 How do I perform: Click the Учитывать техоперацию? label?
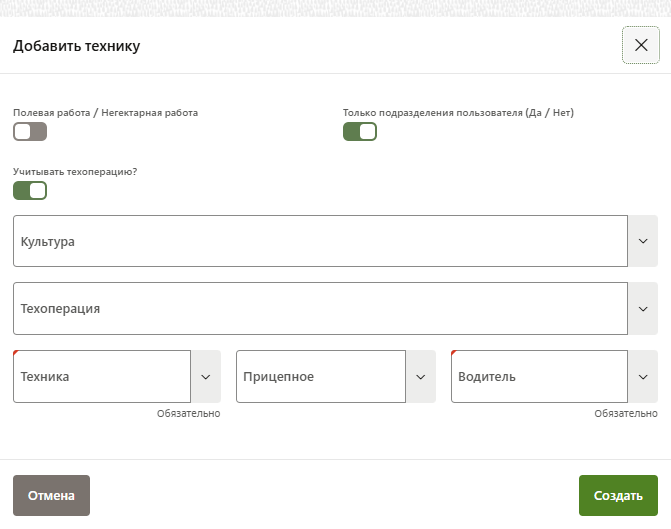pos(75,171)
